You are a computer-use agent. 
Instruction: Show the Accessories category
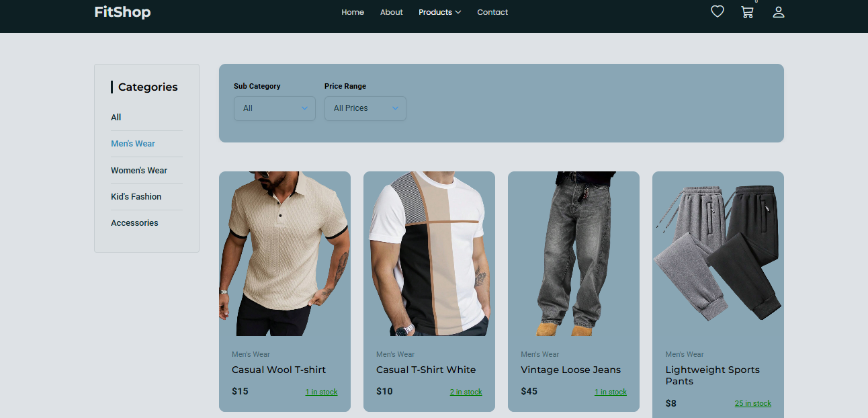pyautogui.click(x=134, y=223)
